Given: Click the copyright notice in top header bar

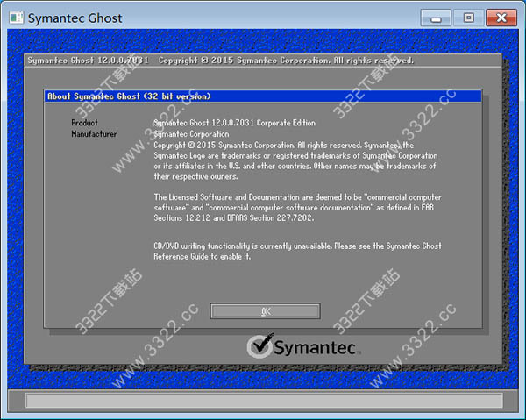Looking at the screenshot, I should (285, 61).
